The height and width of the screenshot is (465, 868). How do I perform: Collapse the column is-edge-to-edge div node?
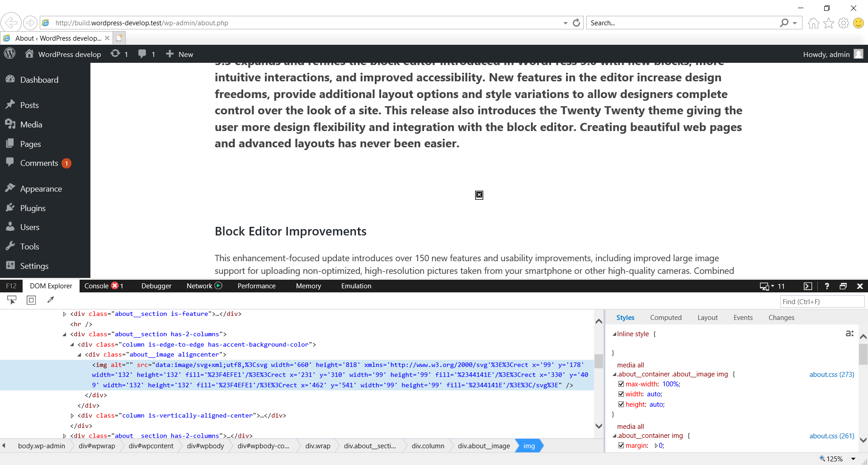72,344
